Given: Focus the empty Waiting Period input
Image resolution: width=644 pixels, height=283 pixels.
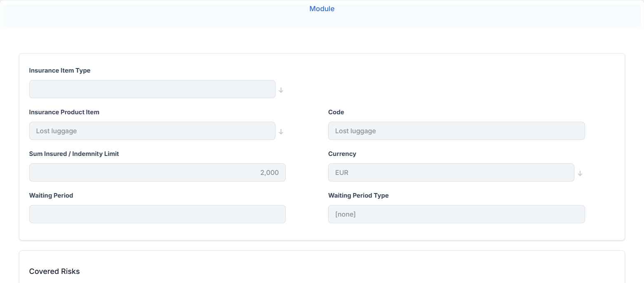Looking at the screenshot, I should (157, 214).
